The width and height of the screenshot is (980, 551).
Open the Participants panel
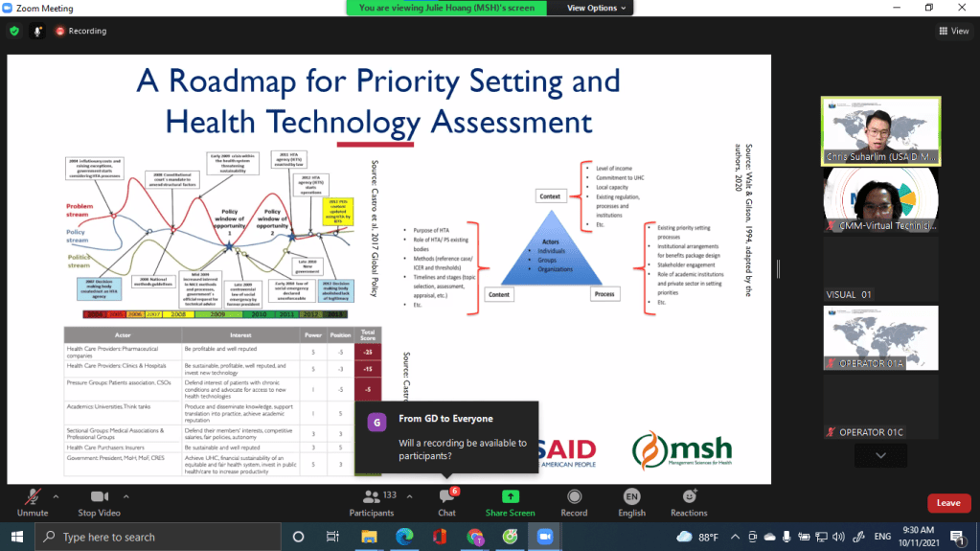371,502
